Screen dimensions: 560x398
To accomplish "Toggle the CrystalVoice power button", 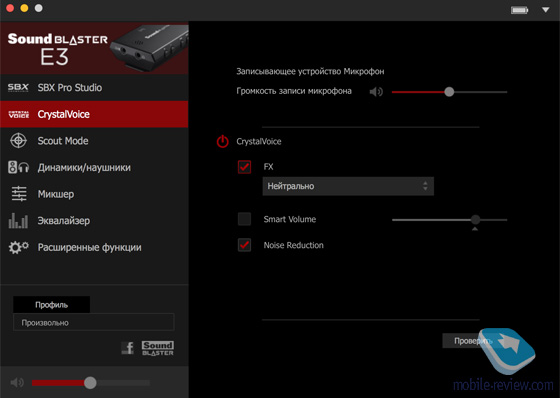I will pyautogui.click(x=222, y=141).
